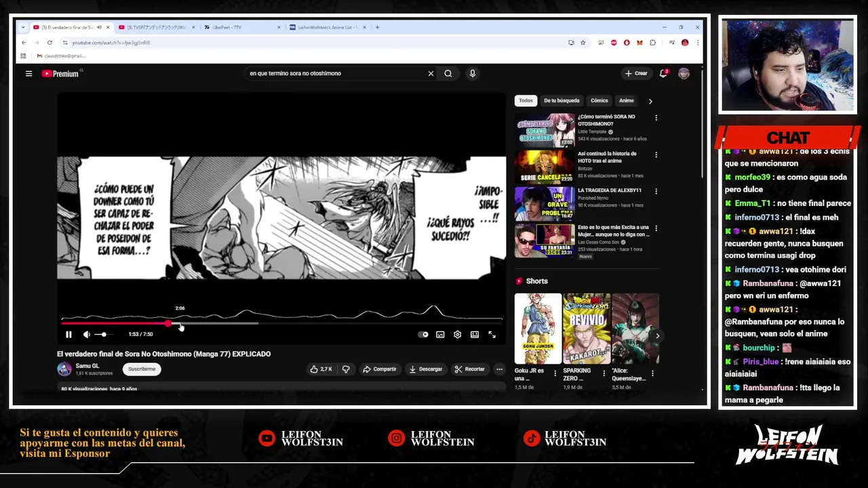Open Chrome three-dot menu
The height and width of the screenshot is (488, 868).
coord(697,43)
